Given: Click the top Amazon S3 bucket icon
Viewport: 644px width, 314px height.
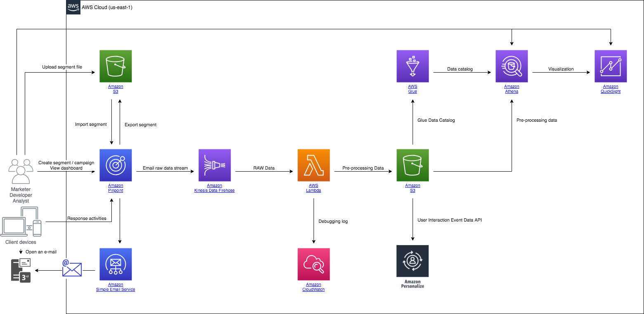Looking at the screenshot, I should 116,66.
